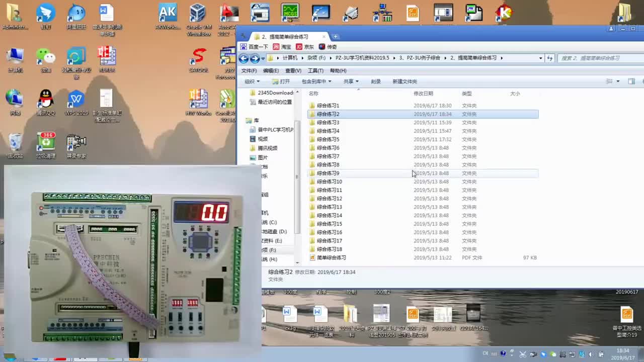644x362 pixels.
Task: Sort files by the 修改日期 column header
Action: click(423, 94)
